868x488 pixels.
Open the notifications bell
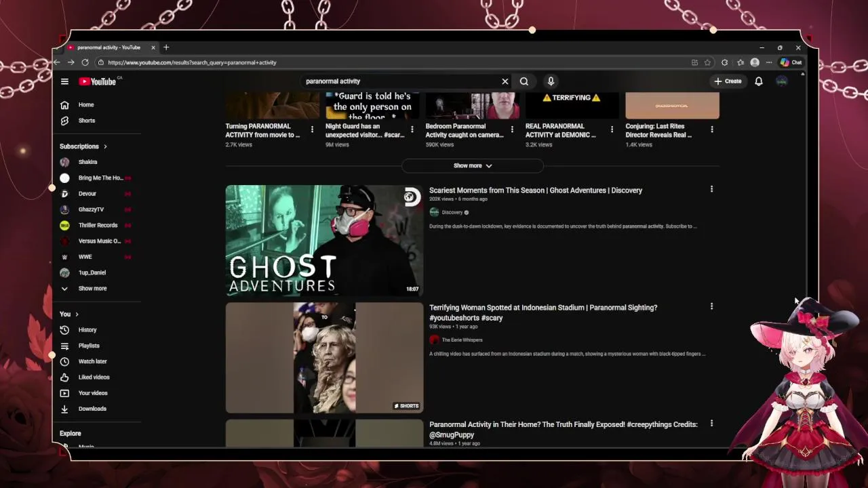[759, 81]
